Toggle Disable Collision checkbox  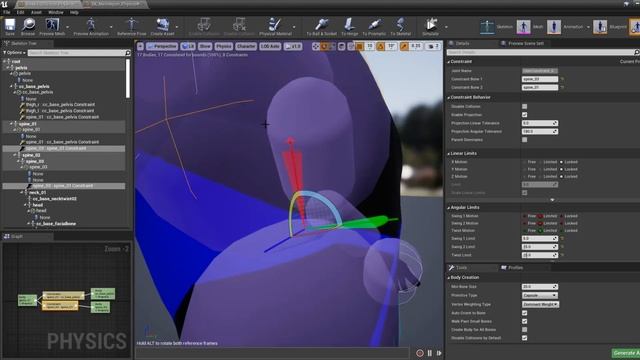click(524, 107)
